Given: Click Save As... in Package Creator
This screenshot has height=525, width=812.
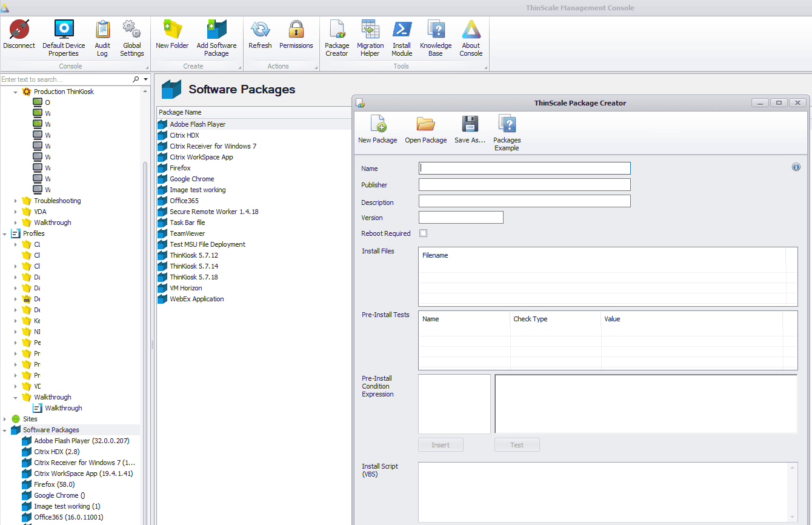Looking at the screenshot, I should coord(470,129).
